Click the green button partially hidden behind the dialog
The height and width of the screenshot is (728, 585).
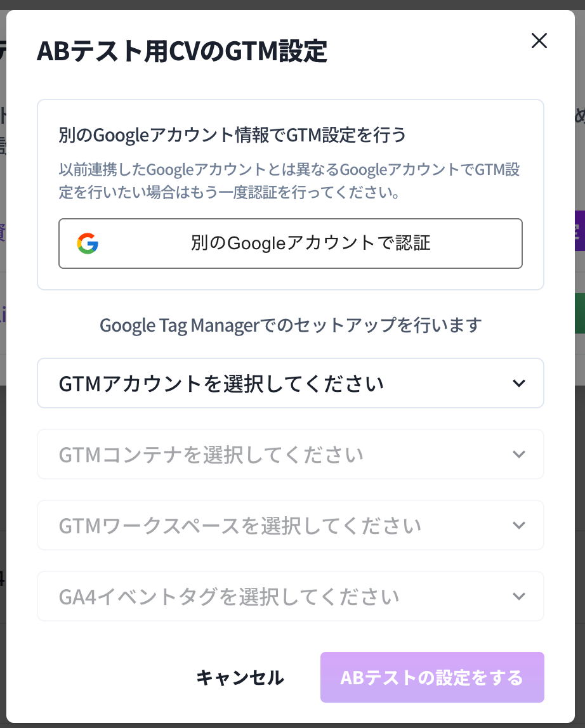pos(581,313)
